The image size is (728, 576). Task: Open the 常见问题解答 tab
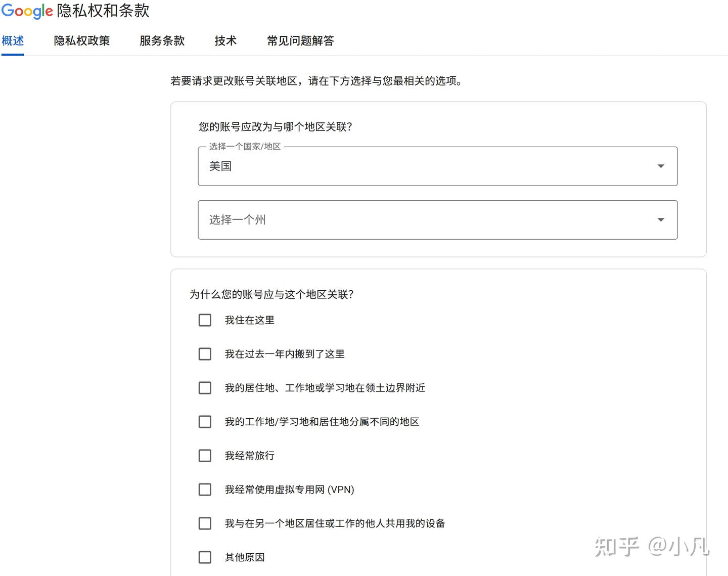(300, 41)
